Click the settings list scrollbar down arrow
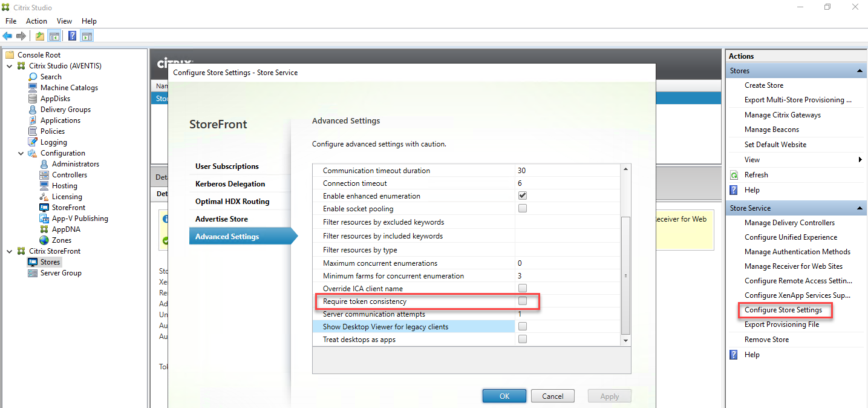Screen dimensions: 868x408 point(625,340)
